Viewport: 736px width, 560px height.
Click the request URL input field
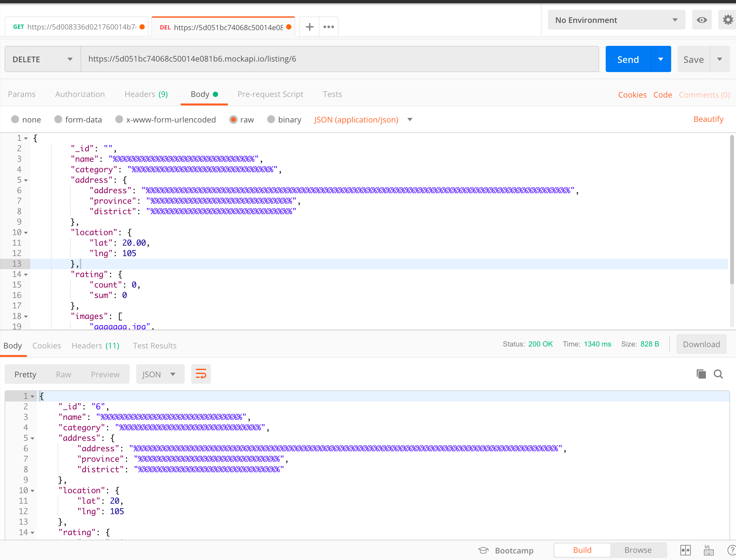pos(340,59)
